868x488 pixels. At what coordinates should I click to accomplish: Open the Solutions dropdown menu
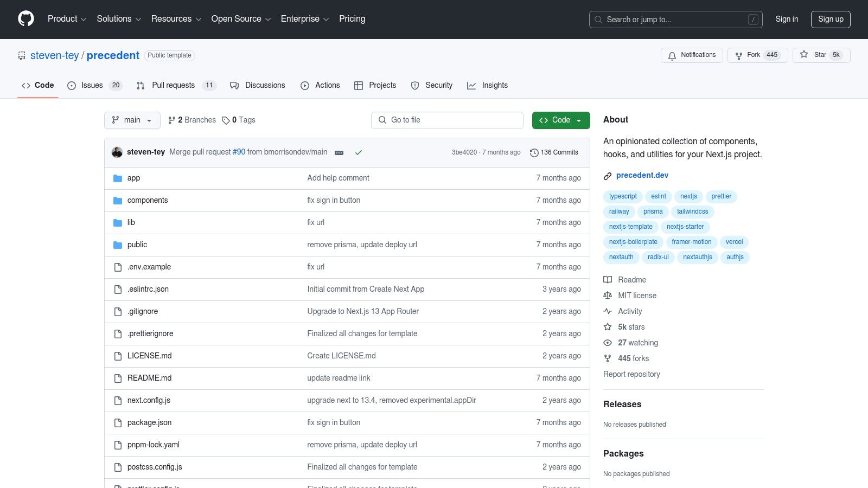pyautogui.click(x=119, y=19)
